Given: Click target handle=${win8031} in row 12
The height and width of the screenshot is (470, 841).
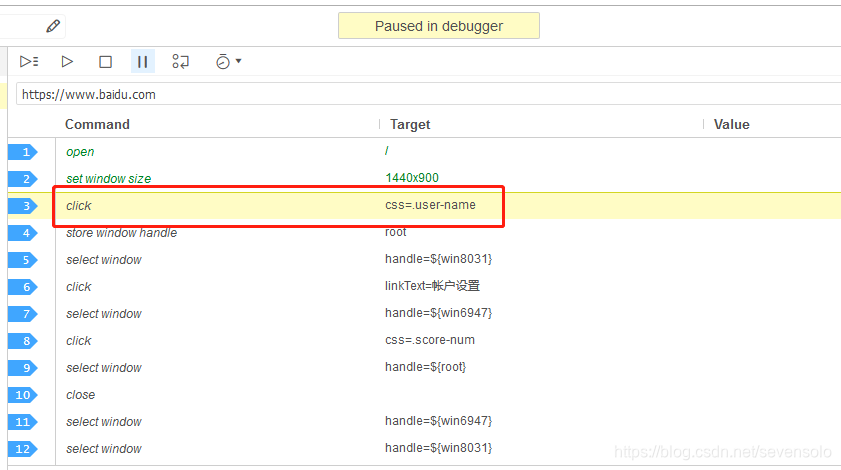Looking at the screenshot, I should pyautogui.click(x=438, y=448).
